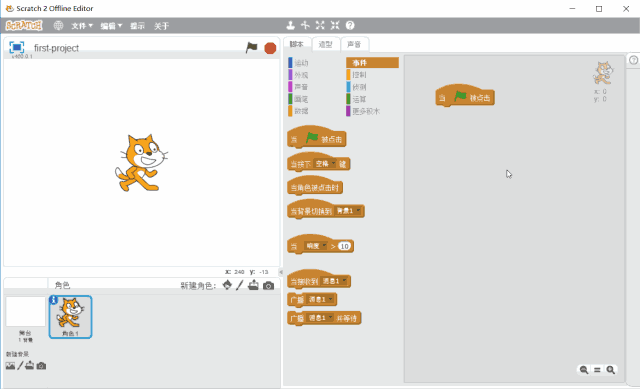Upload a sprite from file
Viewport: 640px width, 389px height.
pyautogui.click(x=253, y=285)
